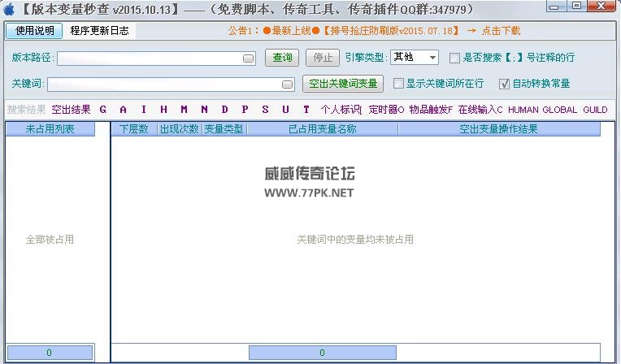Select the S variable filter
Viewport: 621px width, 364px height.
(265, 110)
